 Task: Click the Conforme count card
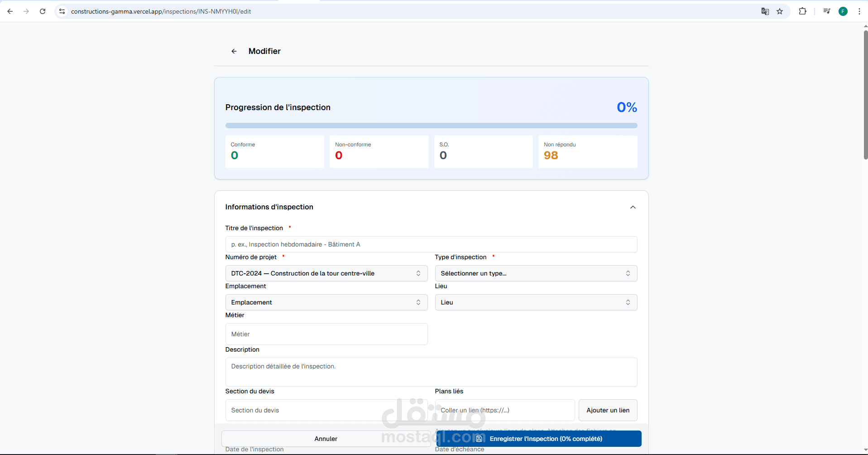(x=275, y=152)
